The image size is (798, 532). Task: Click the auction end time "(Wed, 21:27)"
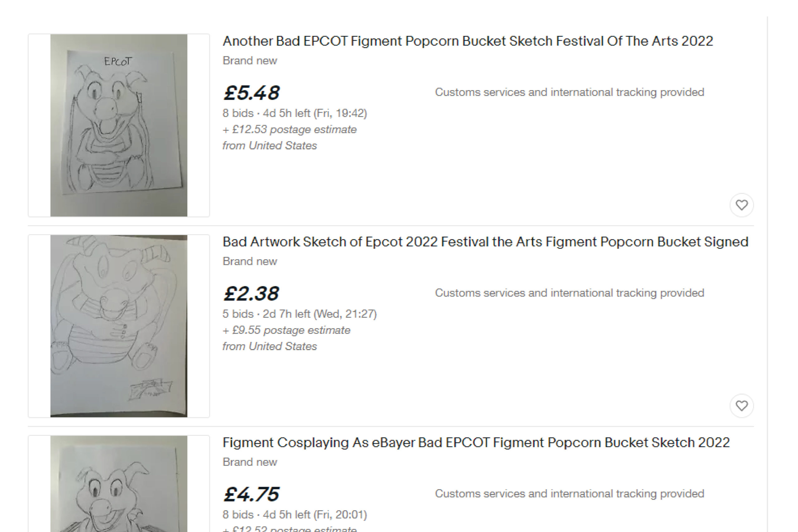pos(345,314)
